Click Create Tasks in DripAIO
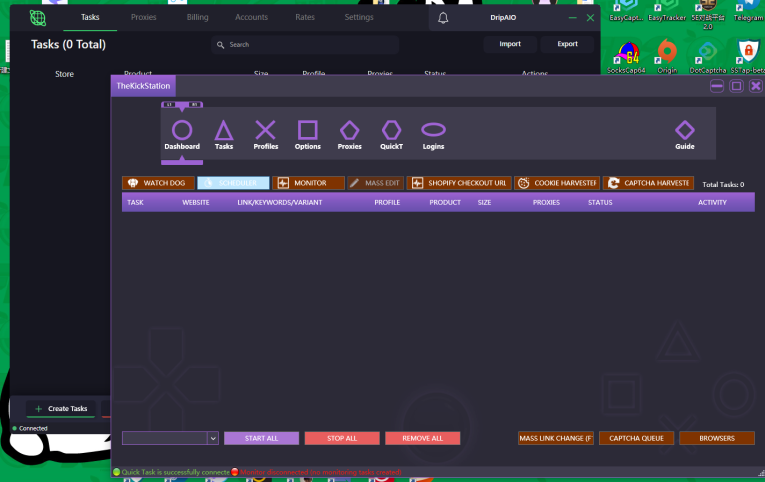The height and width of the screenshot is (482, 765). point(61,409)
